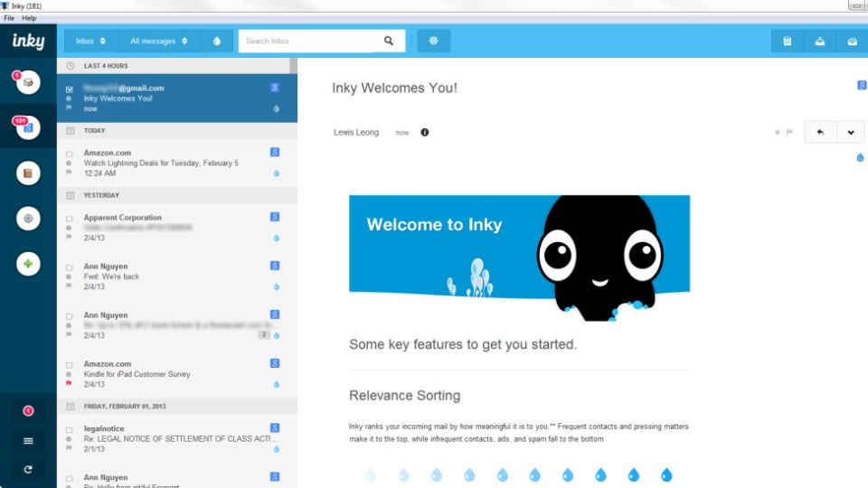Viewport: 868px width, 488px height.
Task: Click the rightmost mail tray icon in toolbar
Action: 853,42
